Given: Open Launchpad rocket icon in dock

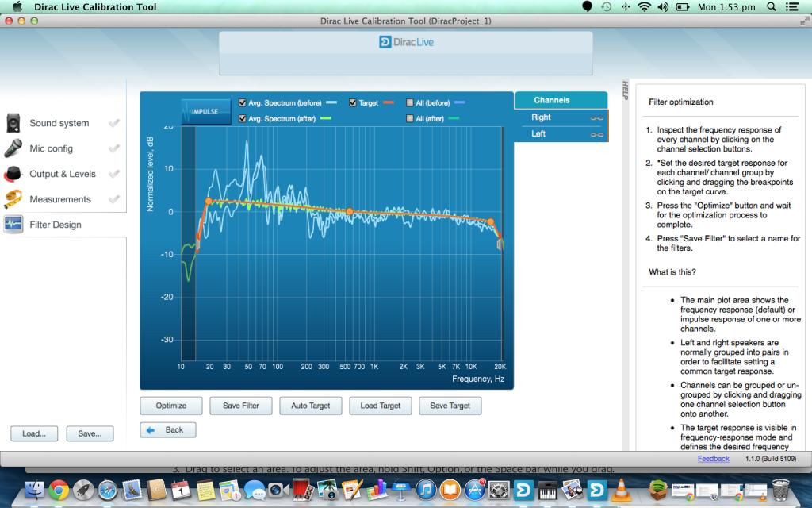Looking at the screenshot, I should [x=83, y=490].
